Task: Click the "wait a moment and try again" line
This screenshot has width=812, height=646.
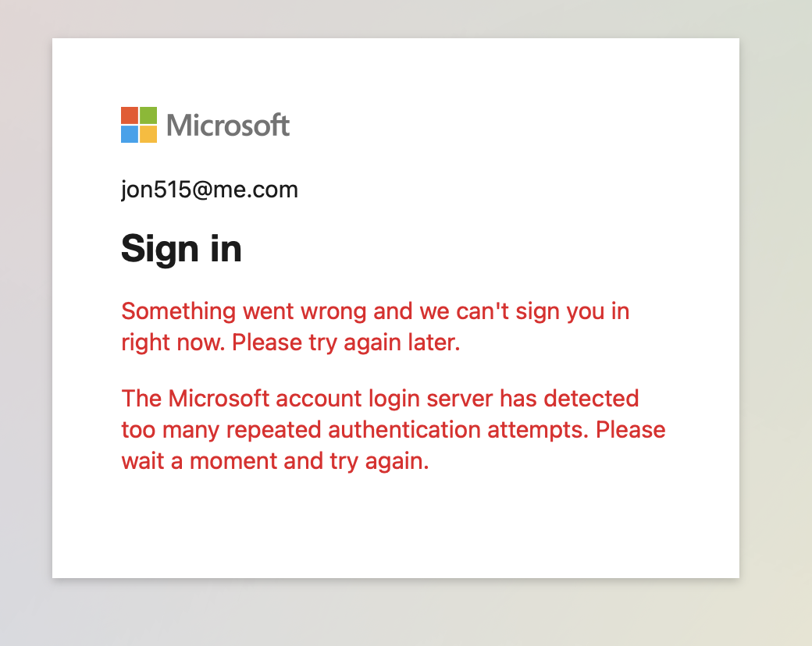Action: point(275,461)
